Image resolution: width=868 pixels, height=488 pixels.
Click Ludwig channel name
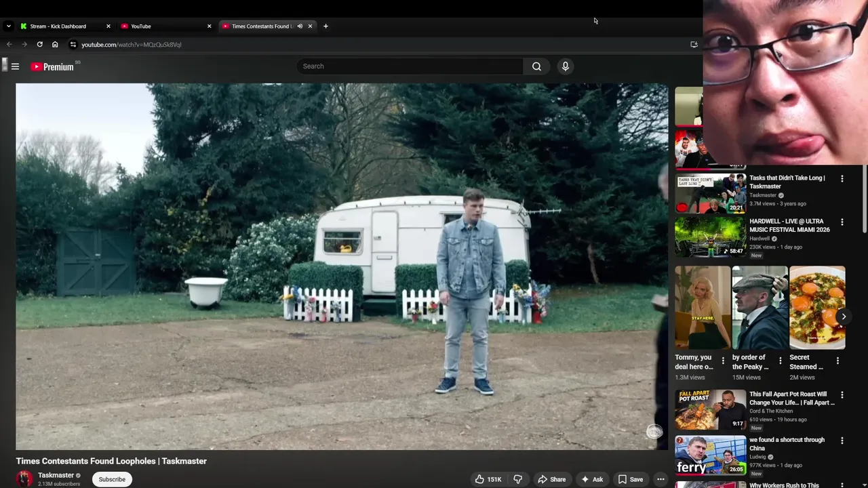(x=757, y=457)
